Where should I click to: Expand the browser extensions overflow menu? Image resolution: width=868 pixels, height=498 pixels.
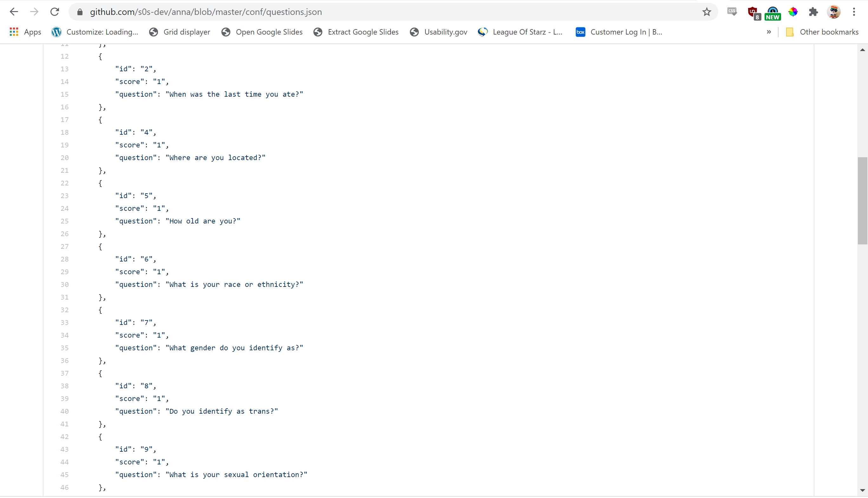point(812,12)
